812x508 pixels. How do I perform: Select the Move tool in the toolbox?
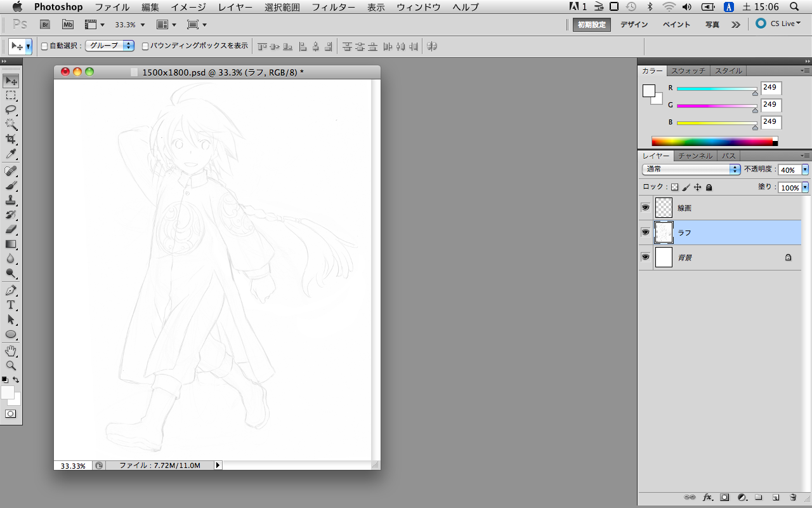pos(11,81)
